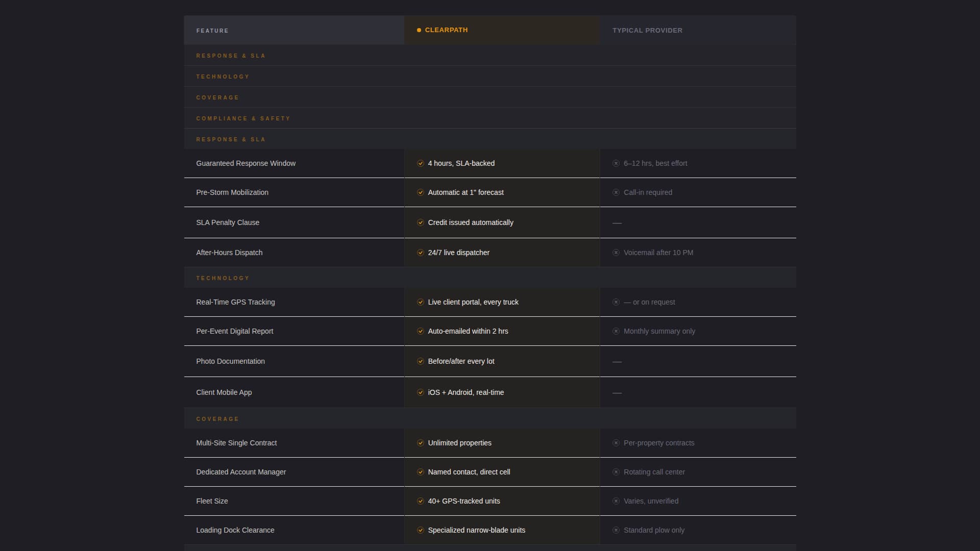Click the checkmark icon beside "4 hours, SLA-backed"
980x551 pixels.
pyautogui.click(x=421, y=163)
